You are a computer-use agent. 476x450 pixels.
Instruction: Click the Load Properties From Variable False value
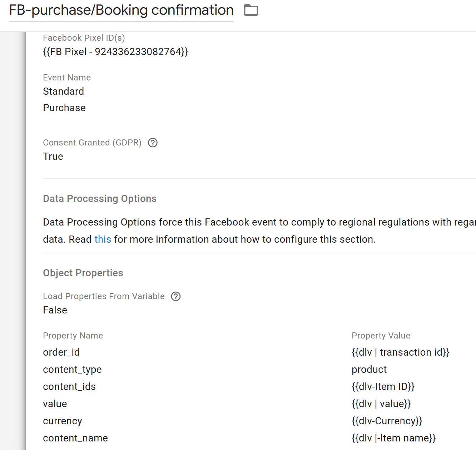coord(55,310)
